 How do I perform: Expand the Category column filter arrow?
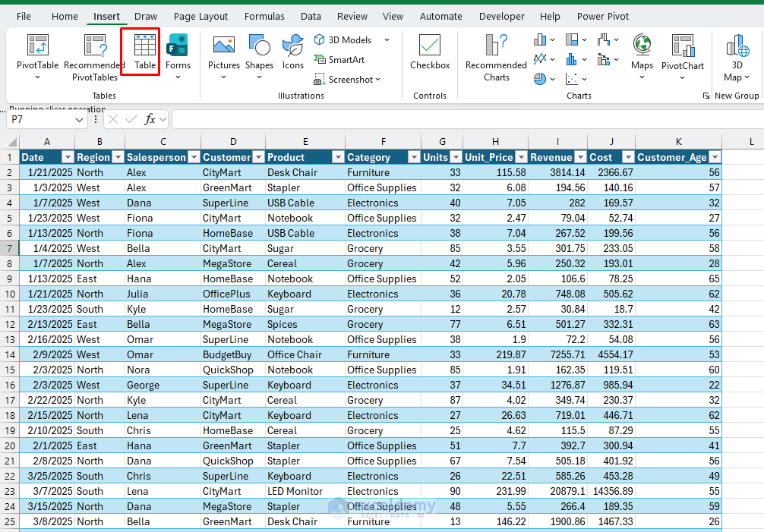pos(413,157)
